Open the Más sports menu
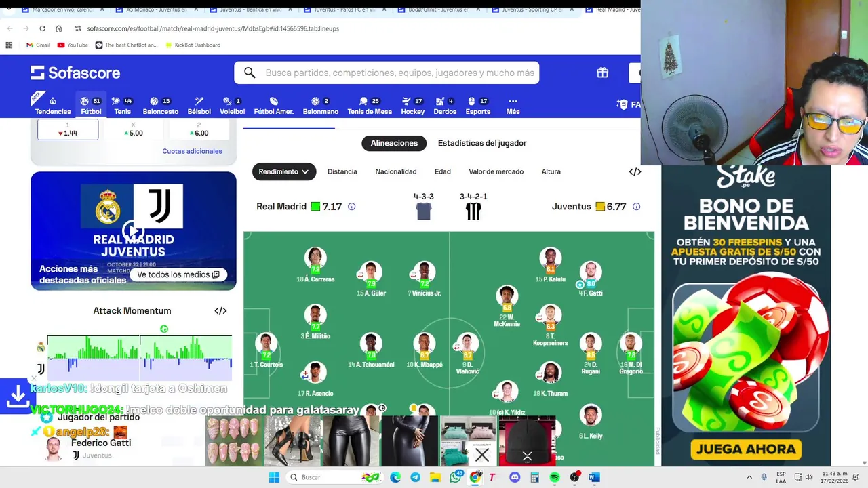This screenshot has height=488, width=868. 513,105
